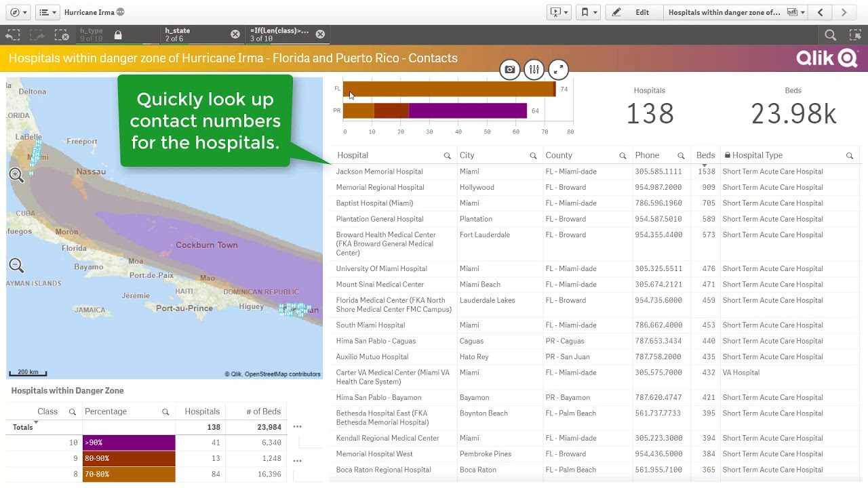868x488 pixels.
Task: Select the >90% percentage swatch
Action: click(x=129, y=443)
